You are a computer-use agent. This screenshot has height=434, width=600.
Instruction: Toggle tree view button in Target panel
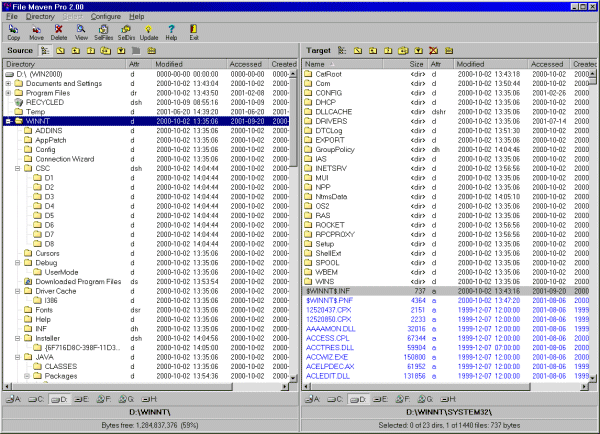click(342, 51)
